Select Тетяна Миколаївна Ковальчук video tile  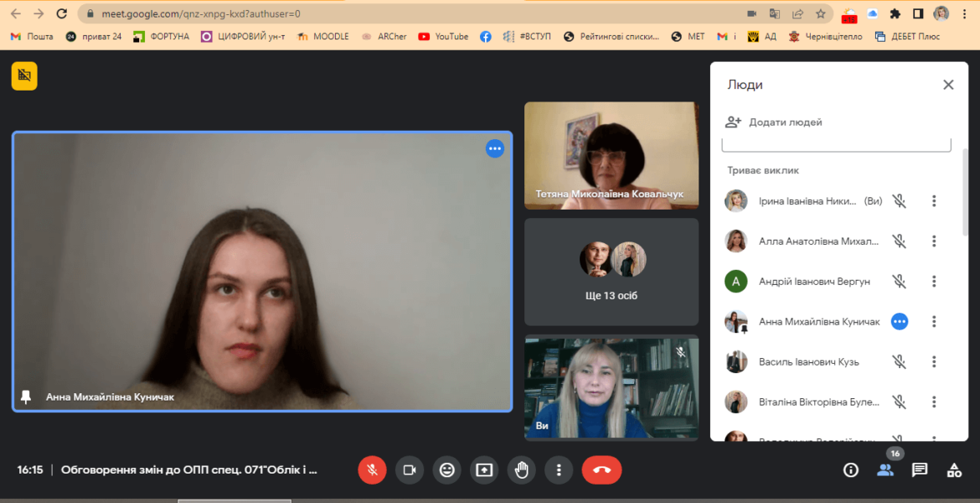(x=611, y=155)
